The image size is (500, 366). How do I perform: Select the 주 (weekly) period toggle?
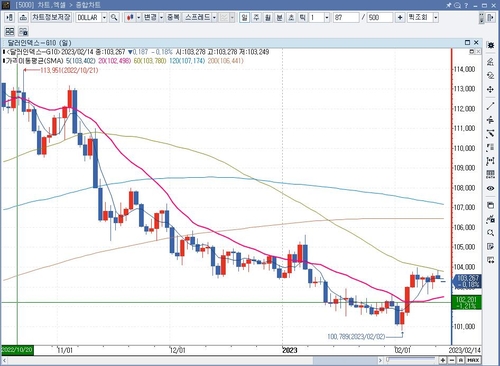[x=256, y=18]
